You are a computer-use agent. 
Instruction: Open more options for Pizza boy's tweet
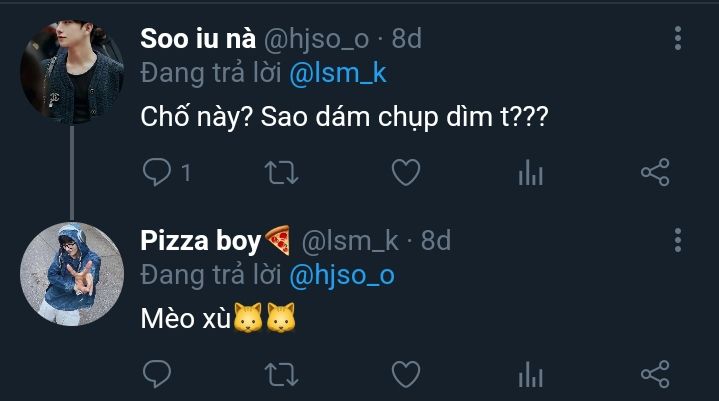pyautogui.click(x=678, y=240)
